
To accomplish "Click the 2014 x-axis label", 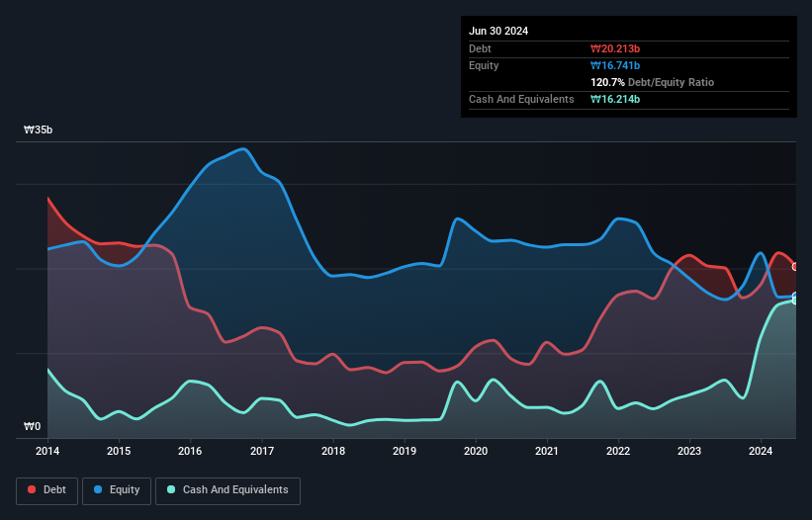I will [x=47, y=451].
